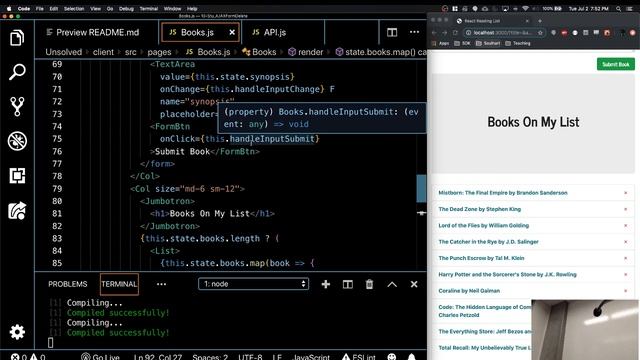Open the terminal selector '1: node' dropdown
The width and height of the screenshot is (640, 360).
coord(253,284)
